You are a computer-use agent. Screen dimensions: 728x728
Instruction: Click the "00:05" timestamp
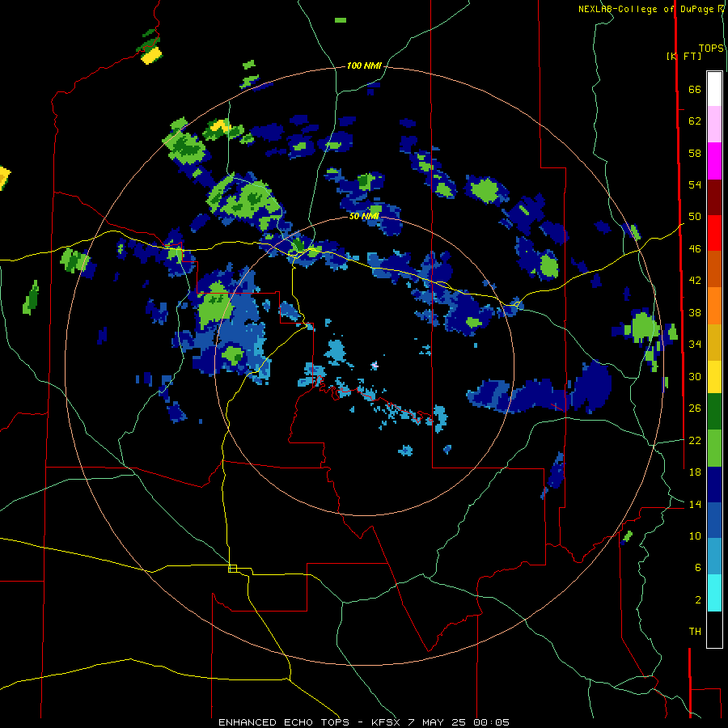(x=492, y=722)
